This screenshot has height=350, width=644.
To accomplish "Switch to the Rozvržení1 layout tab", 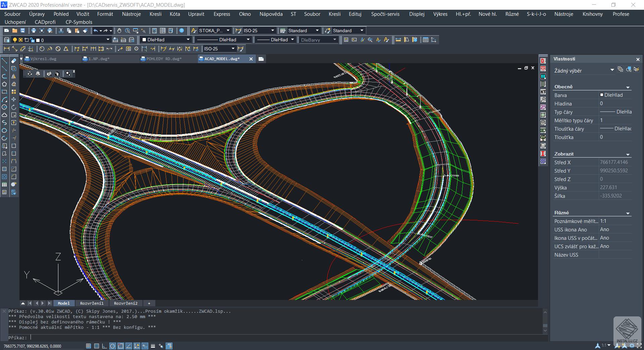I will click(x=92, y=303).
